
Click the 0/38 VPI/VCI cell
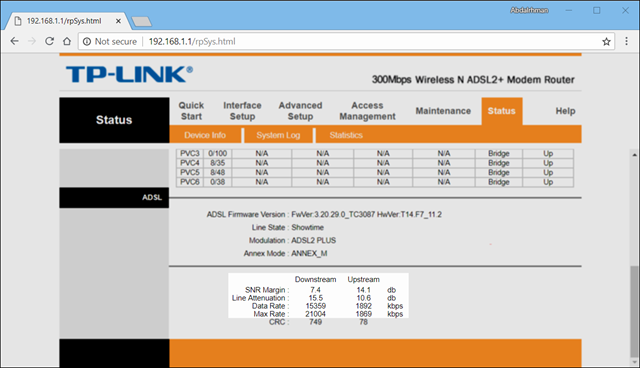[x=218, y=182]
